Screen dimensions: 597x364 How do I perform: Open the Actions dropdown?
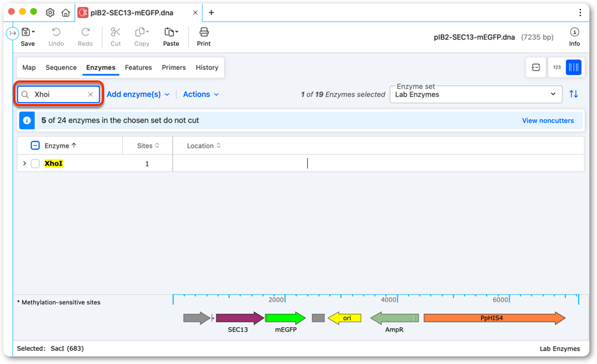[x=200, y=94]
